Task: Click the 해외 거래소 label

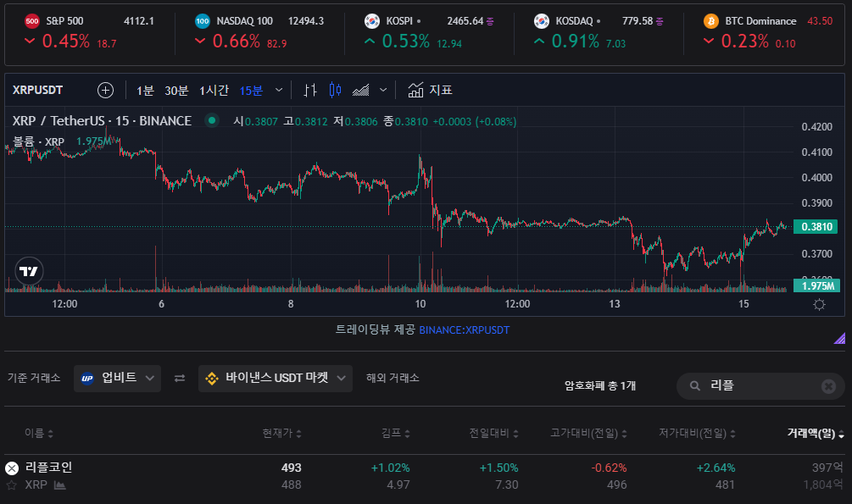Action: point(393,378)
